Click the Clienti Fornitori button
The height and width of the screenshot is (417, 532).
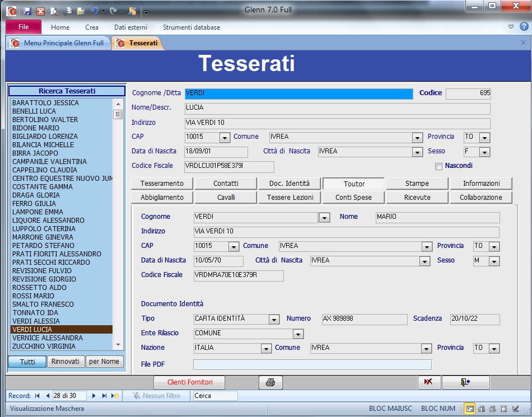pyautogui.click(x=190, y=382)
